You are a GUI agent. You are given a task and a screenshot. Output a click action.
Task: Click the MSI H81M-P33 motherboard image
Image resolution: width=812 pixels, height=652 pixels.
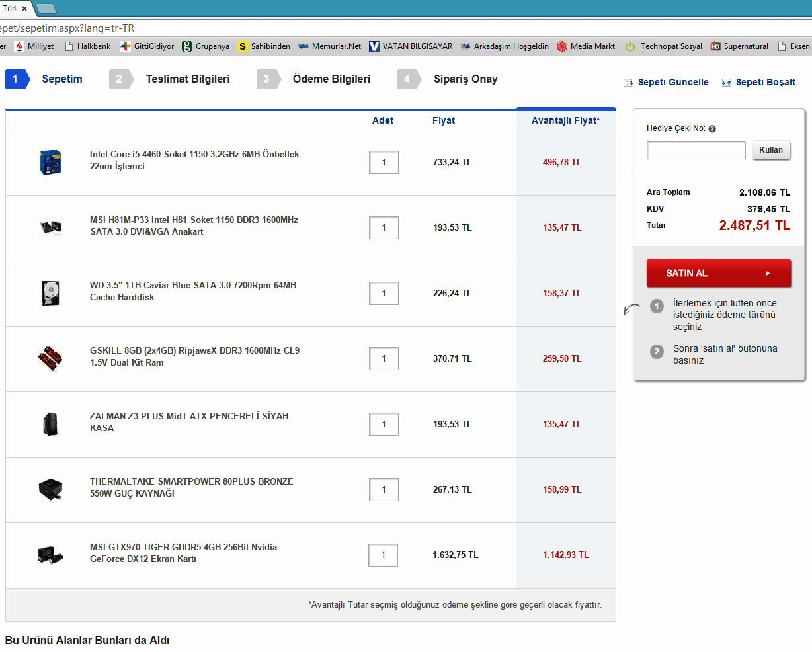[50, 227]
